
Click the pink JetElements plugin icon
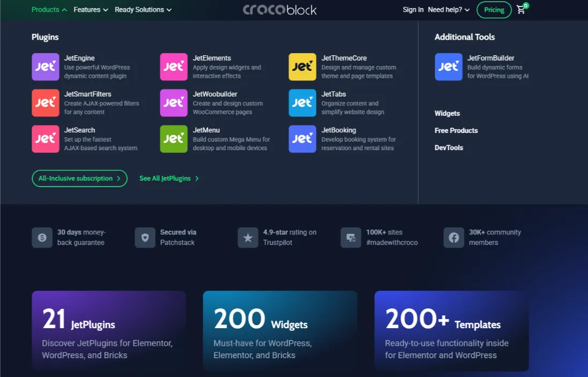pyautogui.click(x=174, y=67)
